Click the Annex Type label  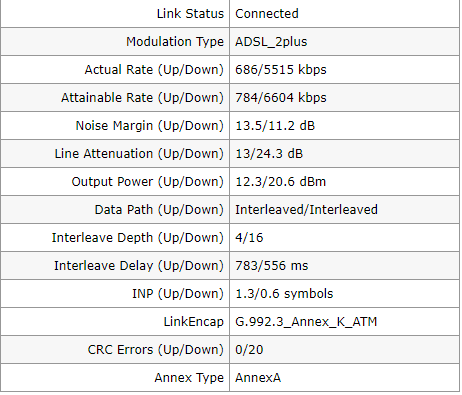[189, 378]
